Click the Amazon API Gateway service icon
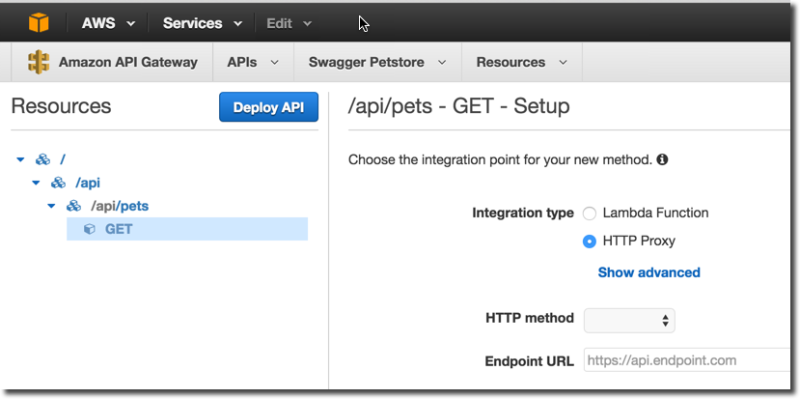This screenshot has height=399, width=800. 39,62
